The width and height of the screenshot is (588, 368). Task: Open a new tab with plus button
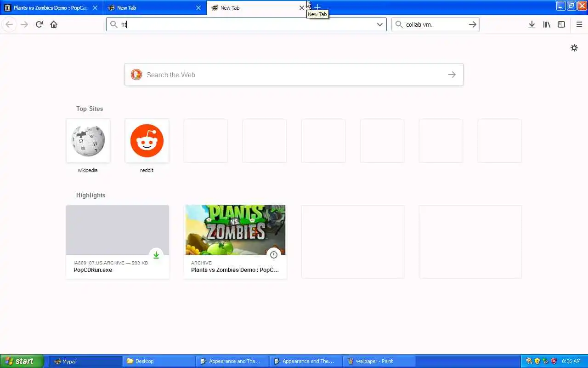coord(317,7)
